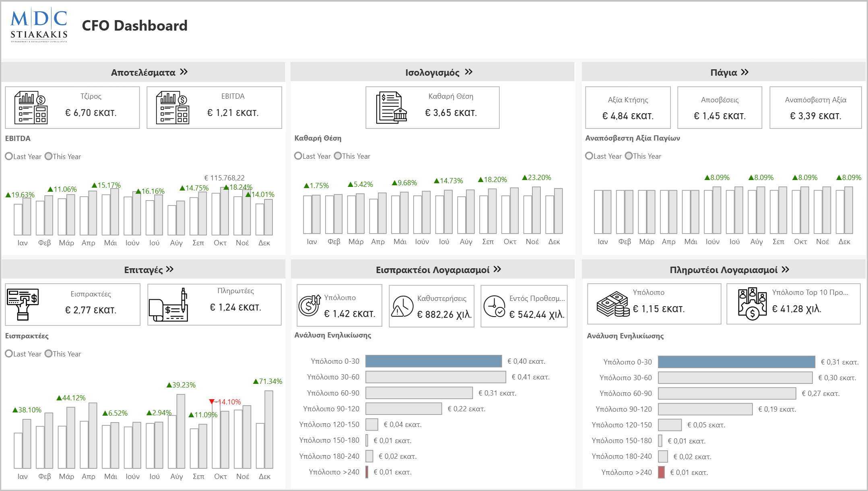Click the 23.20% label in Καθαρή Θέση chart
Screen dimensions: 868x491
tap(536, 178)
